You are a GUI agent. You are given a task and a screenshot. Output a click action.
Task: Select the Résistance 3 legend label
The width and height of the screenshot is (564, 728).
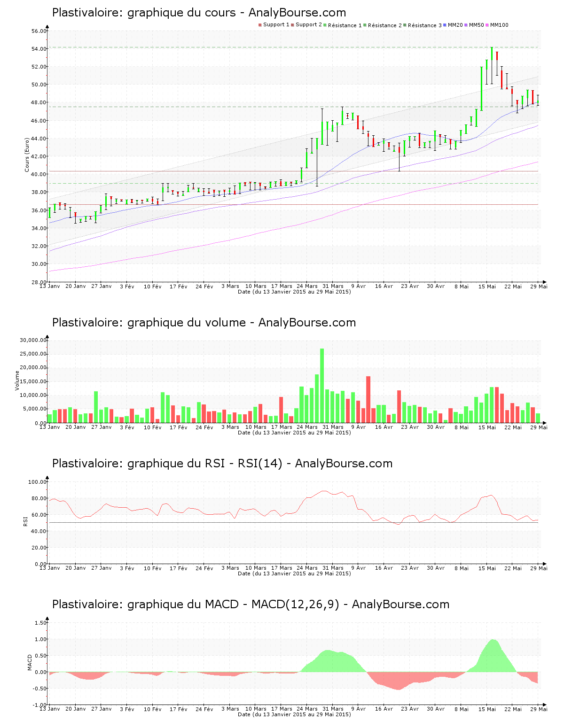[x=425, y=25]
